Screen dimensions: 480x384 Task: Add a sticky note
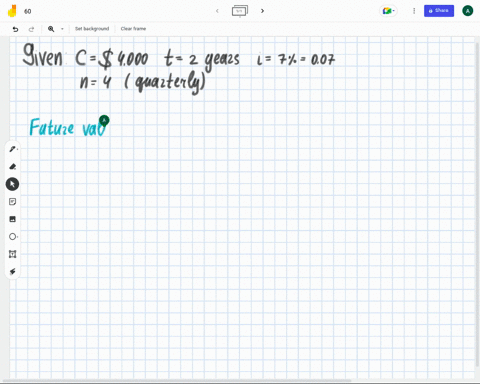(x=13, y=202)
